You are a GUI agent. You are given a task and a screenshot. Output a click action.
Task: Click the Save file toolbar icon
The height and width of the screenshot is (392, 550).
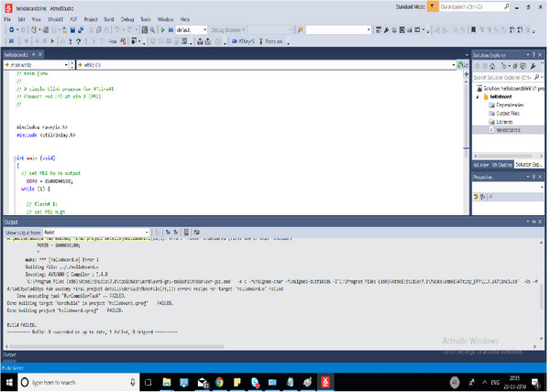point(72,30)
